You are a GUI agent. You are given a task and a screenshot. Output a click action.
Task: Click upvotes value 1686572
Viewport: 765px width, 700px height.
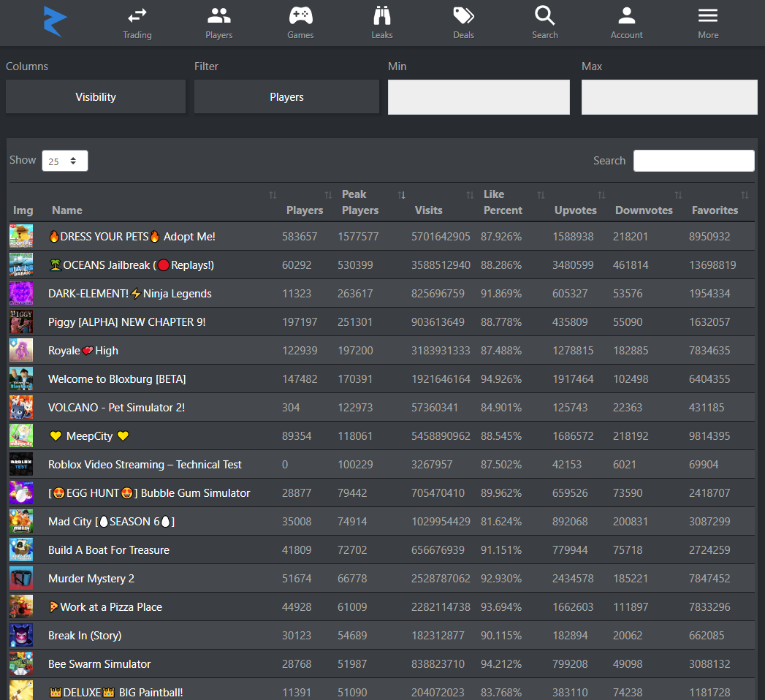point(573,436)
